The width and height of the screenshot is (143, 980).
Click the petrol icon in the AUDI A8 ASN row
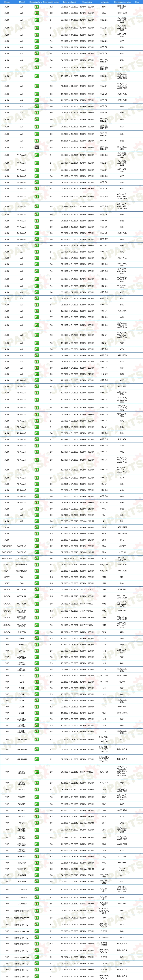(x=37, y=515)
